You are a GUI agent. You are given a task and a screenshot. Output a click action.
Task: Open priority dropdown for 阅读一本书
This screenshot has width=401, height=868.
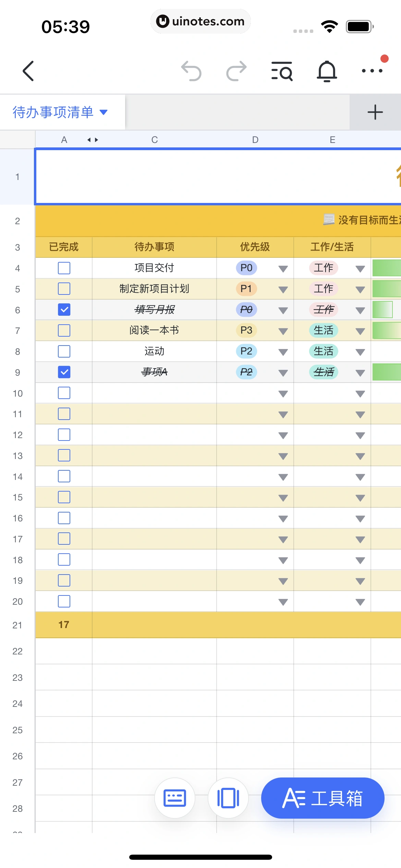point(283,331)
